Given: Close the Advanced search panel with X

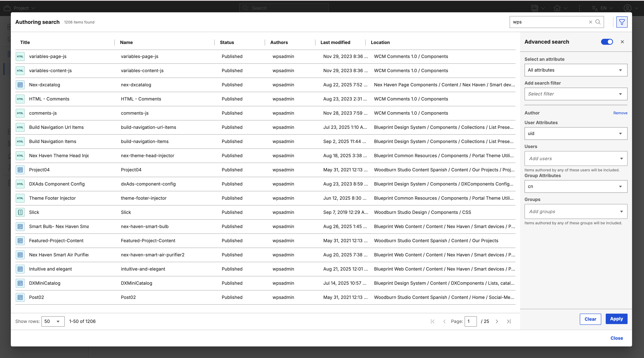Looking at the screenshot, I should coord(622,42).
